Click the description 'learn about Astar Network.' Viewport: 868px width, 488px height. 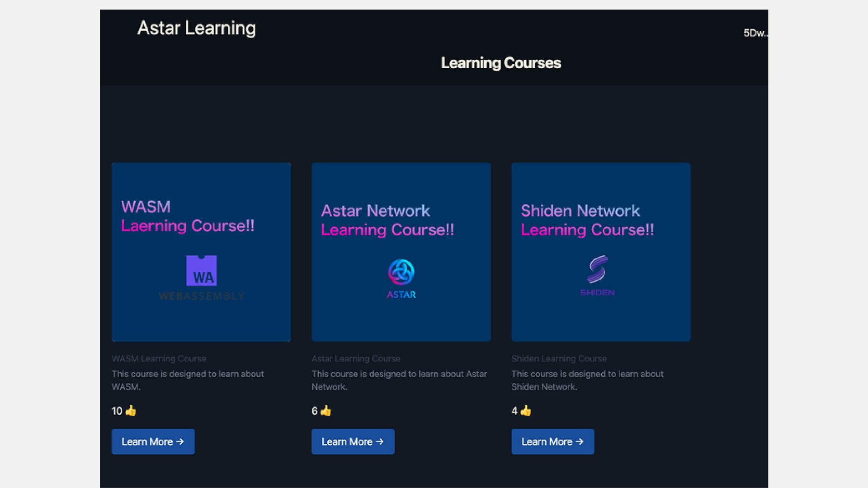399,380
